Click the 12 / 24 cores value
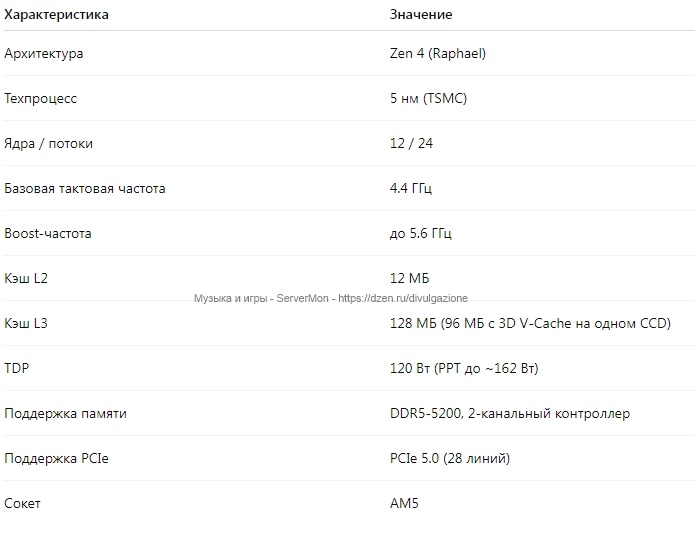The width and height of the screenshot is (695, 538). (411, 144)
